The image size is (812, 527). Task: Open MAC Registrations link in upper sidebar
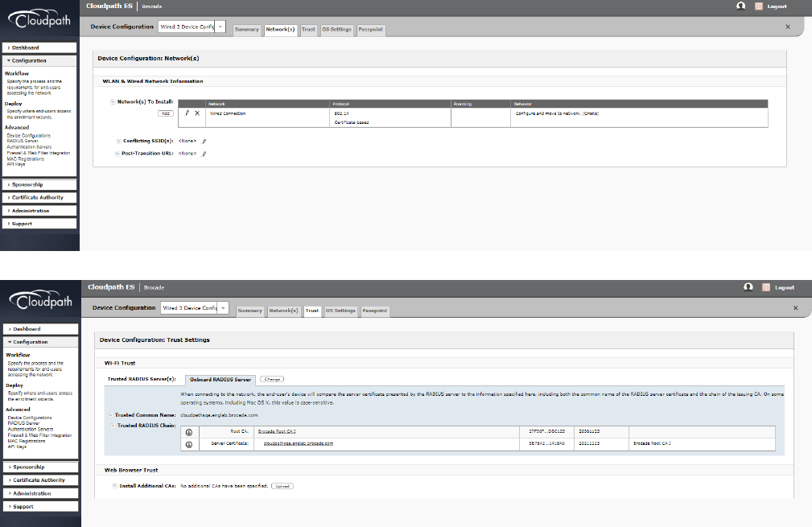tap(26, 159)
